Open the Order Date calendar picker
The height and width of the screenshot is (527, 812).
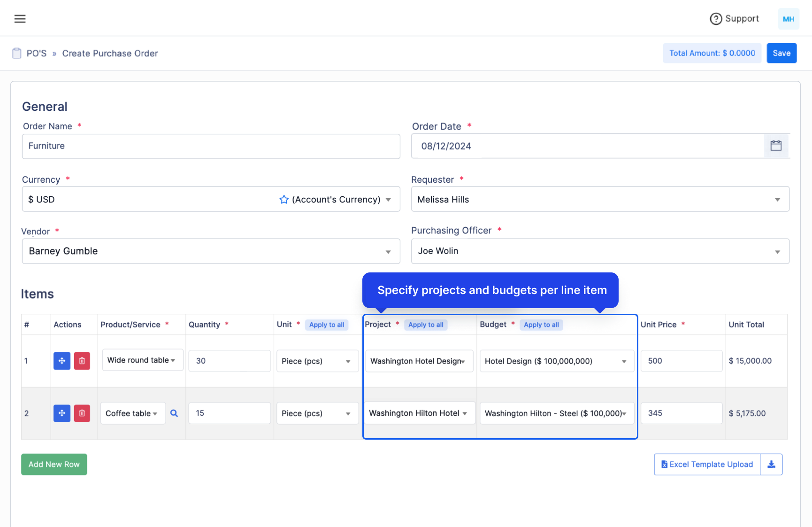tap(775, 146)
